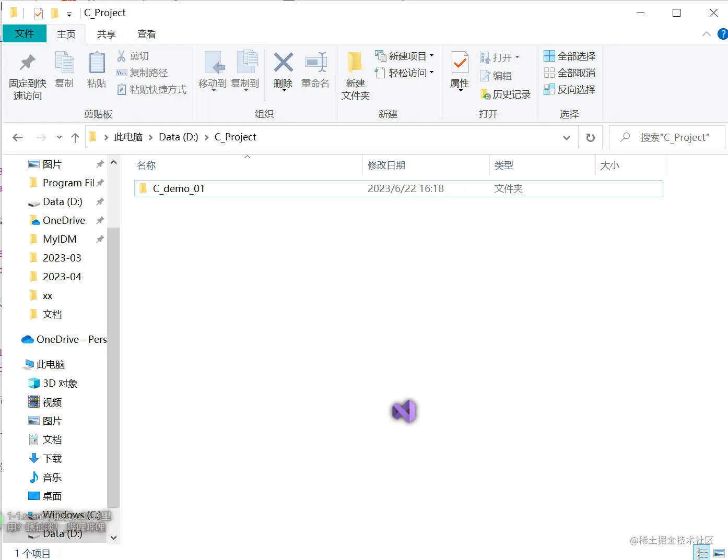The width and height of the screenshot is (728, 560).
Task: Click C_Project in the address breadcrumb
Action: tap(236, 137)
